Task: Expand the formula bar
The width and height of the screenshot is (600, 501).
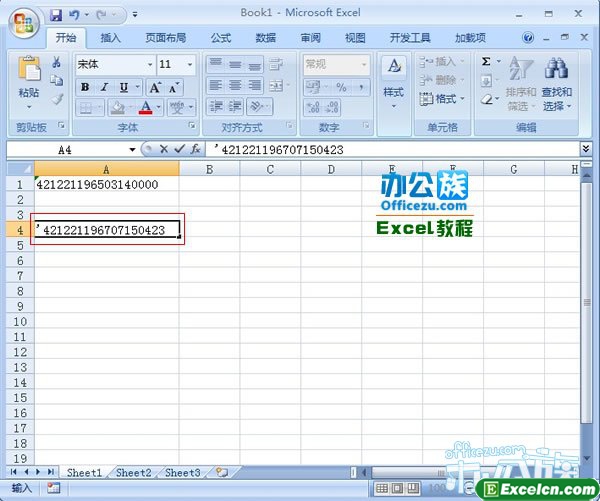Action: (586, 149)
